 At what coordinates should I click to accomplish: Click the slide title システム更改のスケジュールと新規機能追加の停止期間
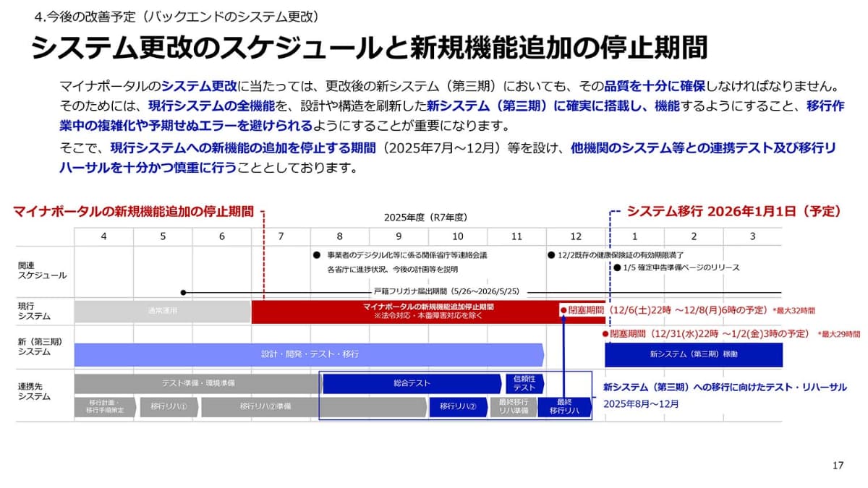click(368, 48)
